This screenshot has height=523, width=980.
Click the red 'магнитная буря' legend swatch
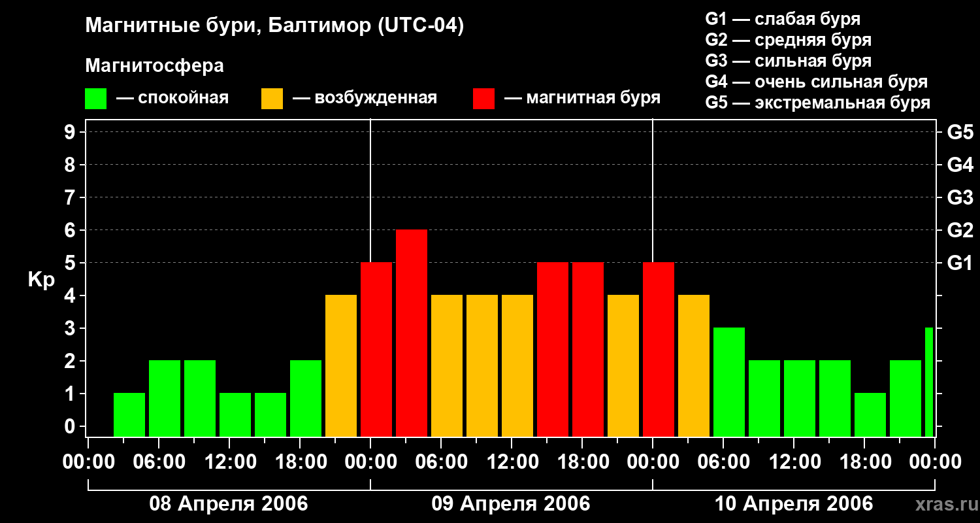(x=483, y=99)
